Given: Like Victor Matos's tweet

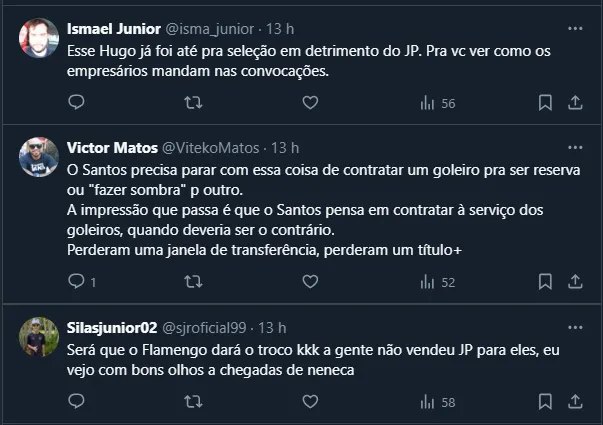Looking at the screenshot, I should (310, 282).
